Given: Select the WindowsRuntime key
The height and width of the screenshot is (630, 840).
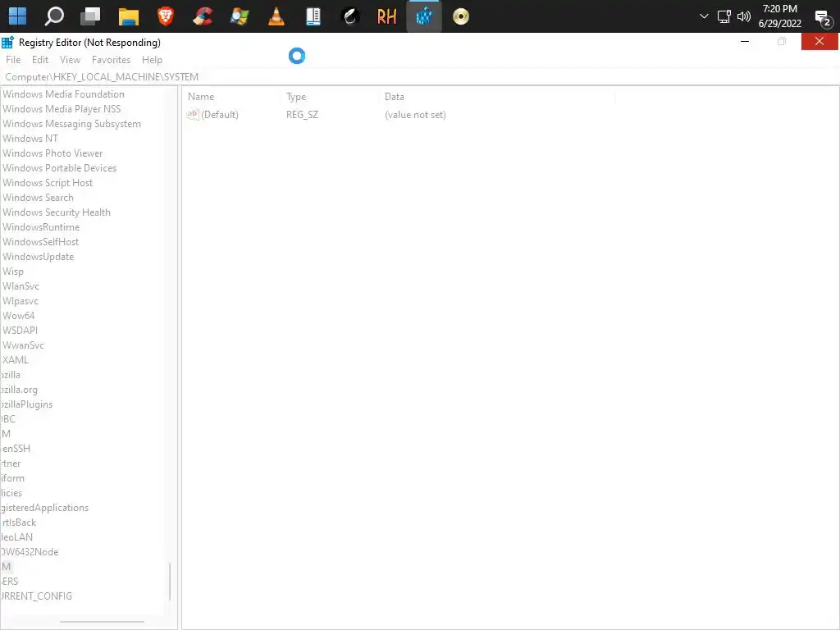Looking at the screenshot, I should [x=41, y=227].
